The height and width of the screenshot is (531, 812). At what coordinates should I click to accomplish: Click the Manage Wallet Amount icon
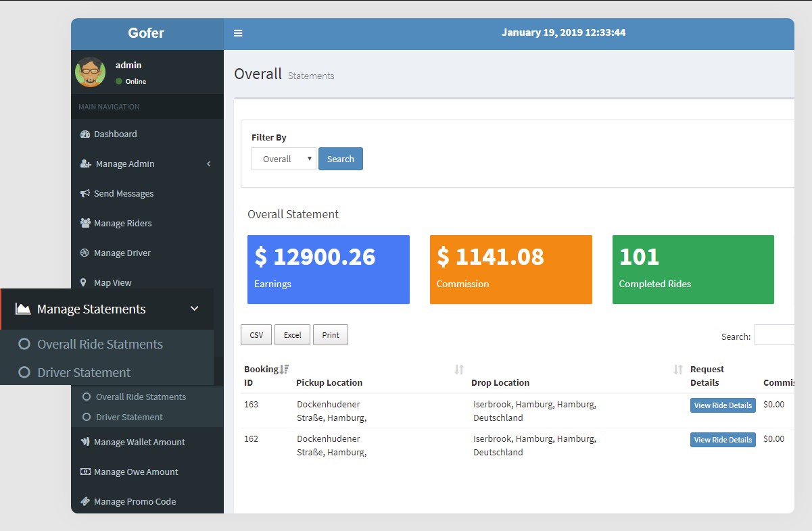point(85,442)
